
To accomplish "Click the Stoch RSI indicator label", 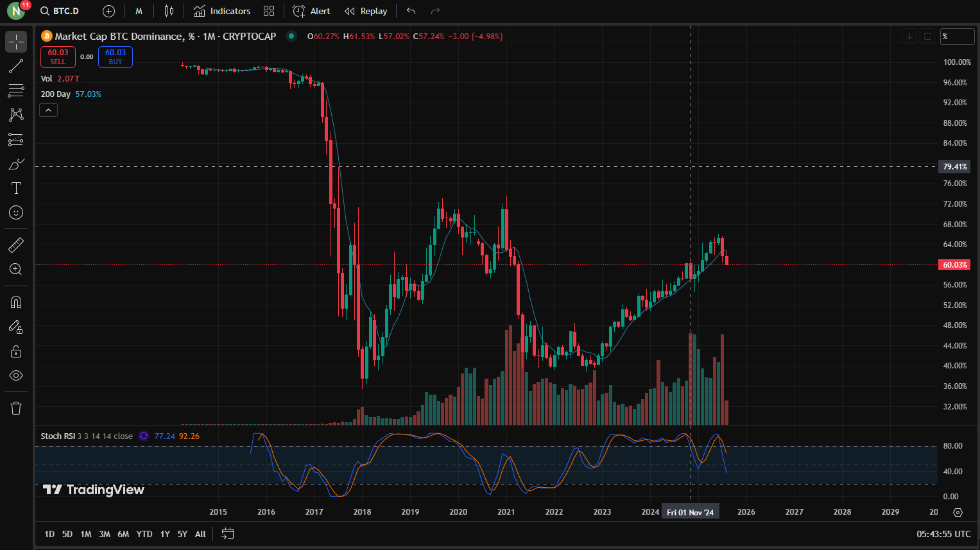I will click(58, 436).
